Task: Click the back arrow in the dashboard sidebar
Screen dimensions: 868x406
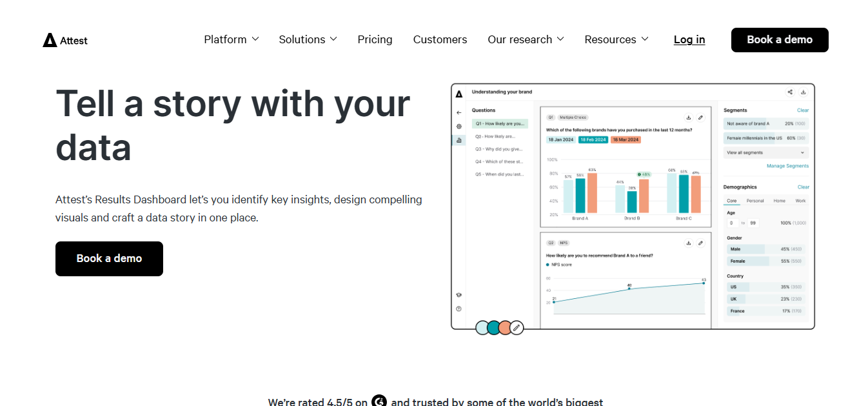Action: [x=459, y=112]
